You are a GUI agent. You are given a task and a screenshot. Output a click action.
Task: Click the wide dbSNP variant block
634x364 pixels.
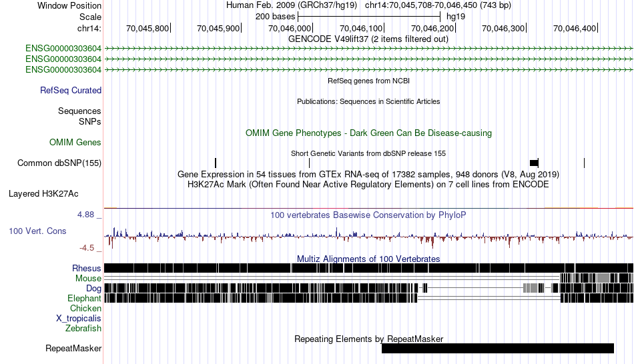pos(534,163)
